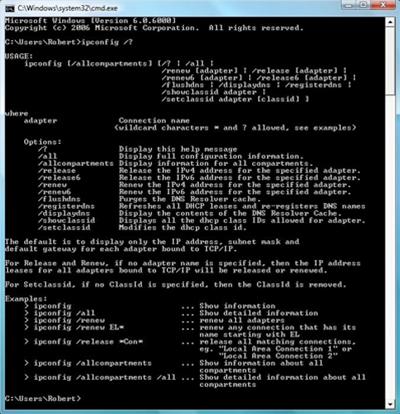Maximize the command prompt window
This screenshot has height=414, width=400.
click(364, 5)
